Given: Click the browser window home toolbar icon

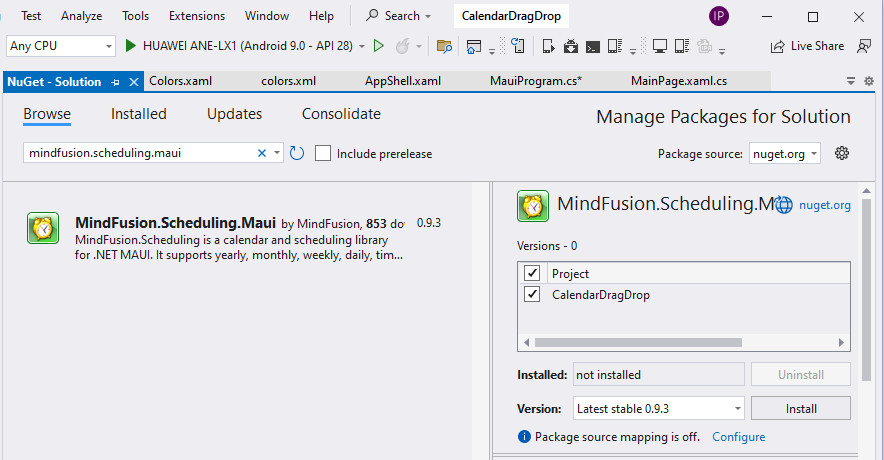Looking at the screenshot, I should click(x=474, y=46).
